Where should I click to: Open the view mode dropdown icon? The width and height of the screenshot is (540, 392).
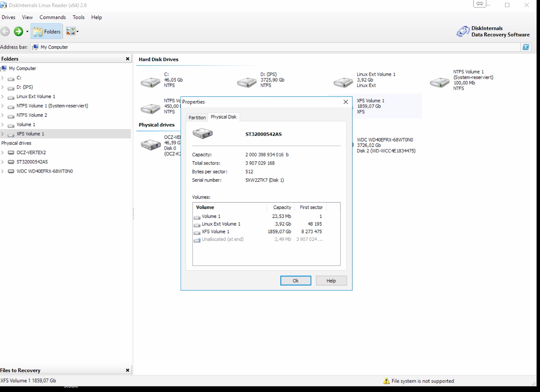tap(72, 31)
